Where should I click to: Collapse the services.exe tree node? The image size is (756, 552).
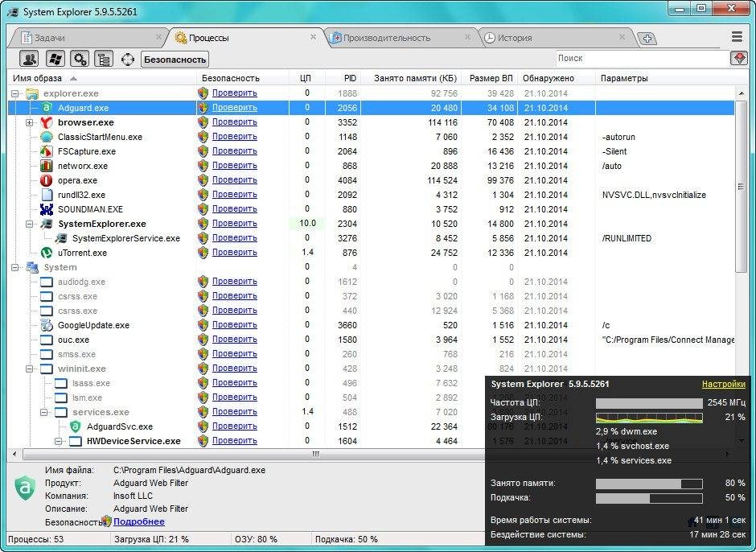[x=44, y=412]
